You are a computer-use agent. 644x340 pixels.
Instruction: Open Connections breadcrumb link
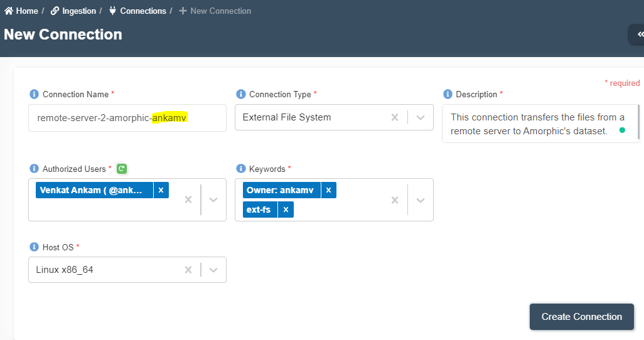tap(137, 11)
